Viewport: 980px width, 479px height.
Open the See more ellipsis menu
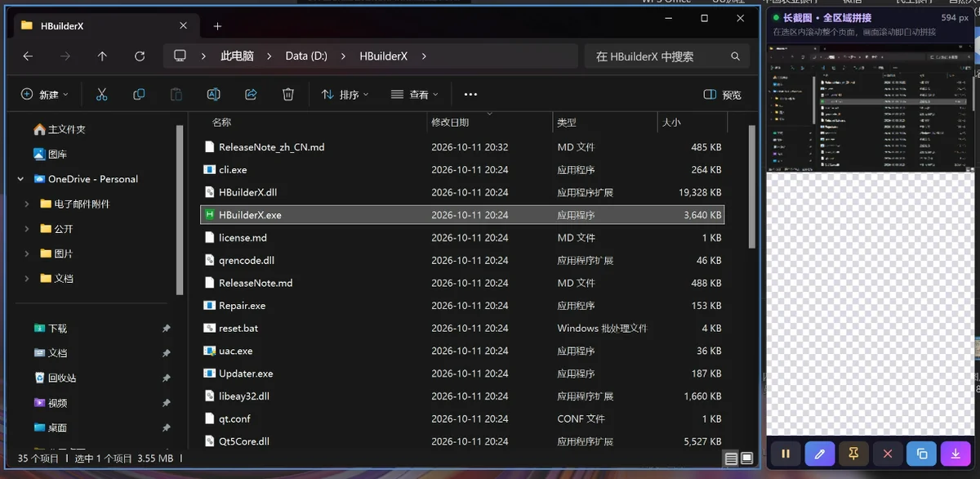coord(470,95)
